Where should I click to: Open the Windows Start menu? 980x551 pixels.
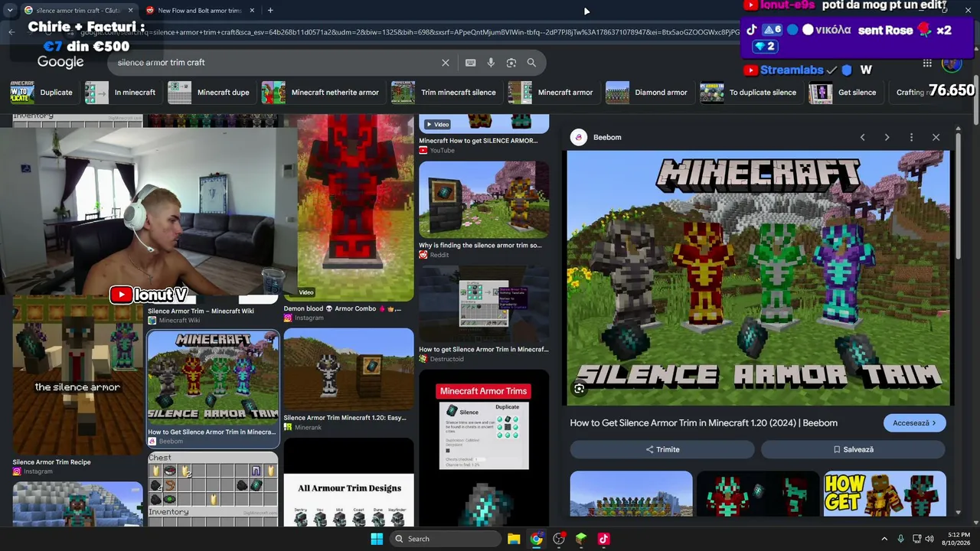coord(377,539)
